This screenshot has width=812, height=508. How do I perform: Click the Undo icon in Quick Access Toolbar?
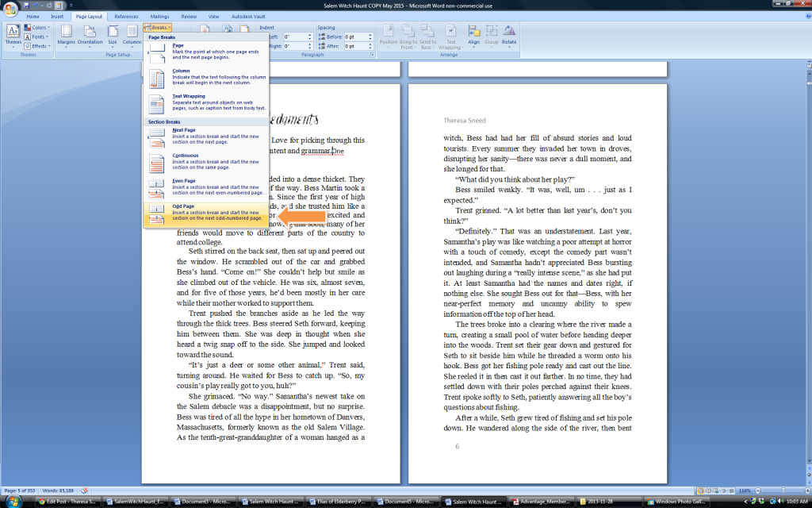click(36, 6)
